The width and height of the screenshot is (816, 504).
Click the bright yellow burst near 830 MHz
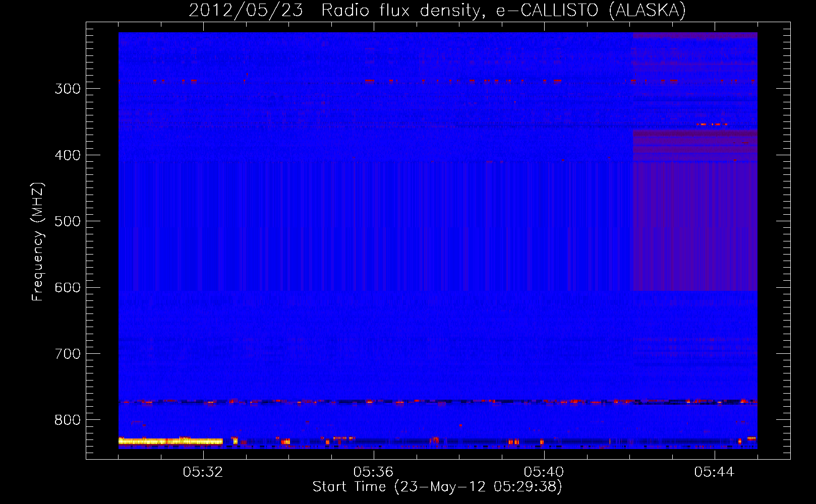[170, 441]
